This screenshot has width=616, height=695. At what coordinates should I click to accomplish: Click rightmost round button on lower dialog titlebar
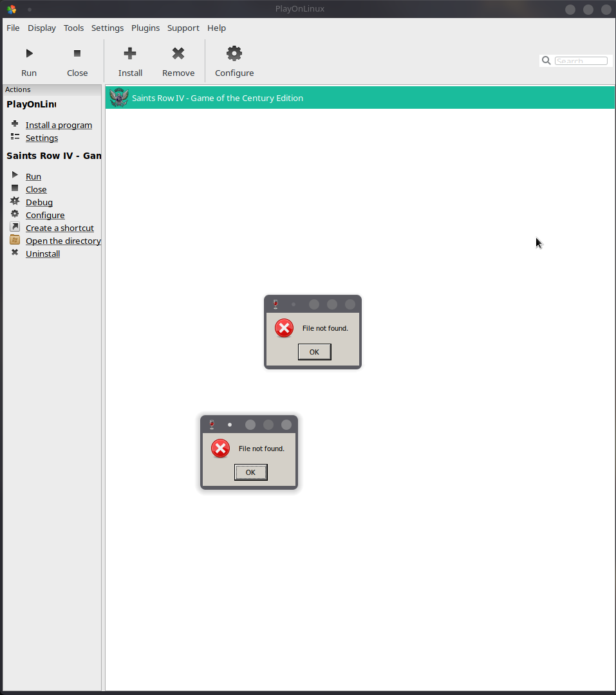tap(286, 425)
